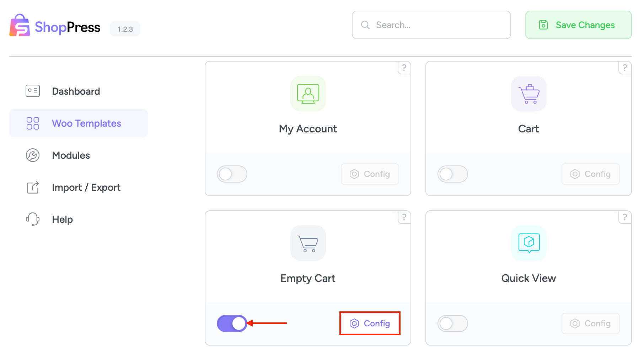Enable the My Account template toggle

(x=232, y=174)
